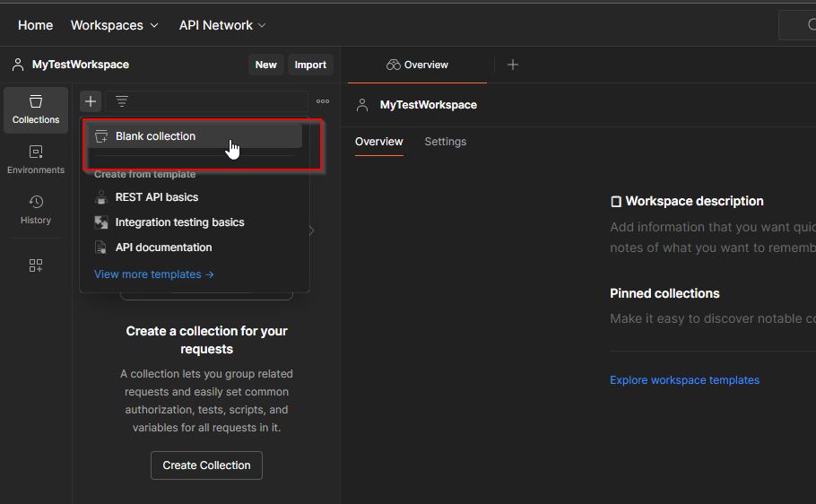Open the three-dots options in sidebar
Image resolution: width=816 pixels, height=504 pixels.
[x=323, y=101]
